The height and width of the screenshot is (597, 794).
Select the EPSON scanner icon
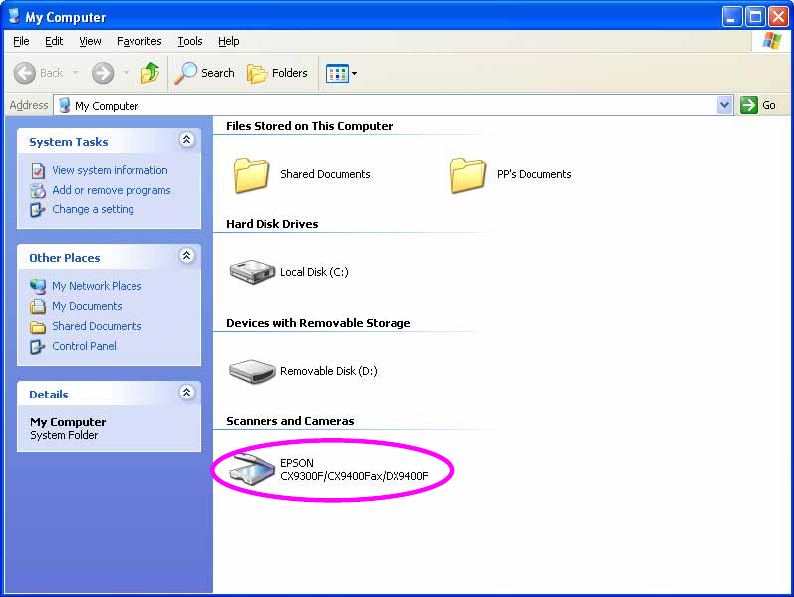(x=252, y=469)
